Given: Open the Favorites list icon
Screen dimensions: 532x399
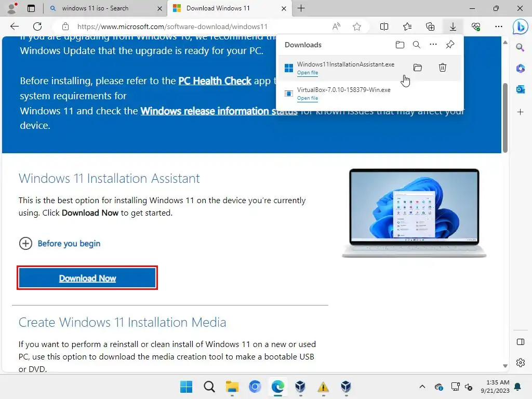Looking at the screenshot, I should [407, 26].
